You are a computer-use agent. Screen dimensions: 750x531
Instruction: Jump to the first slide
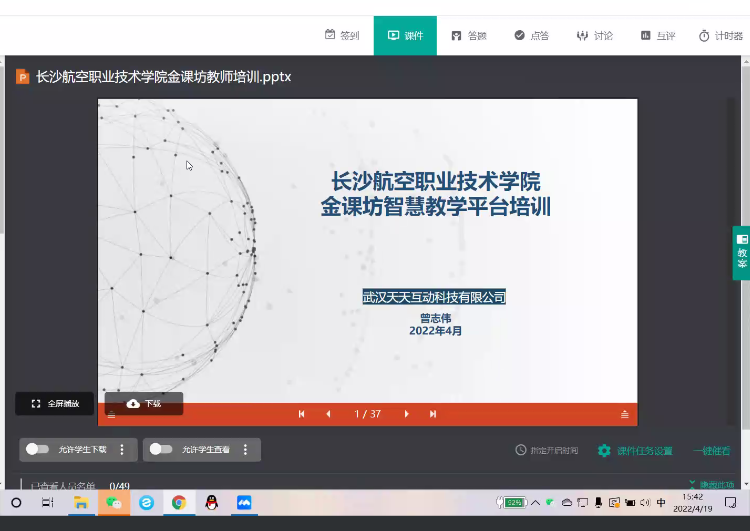click(x=302, y=414)
